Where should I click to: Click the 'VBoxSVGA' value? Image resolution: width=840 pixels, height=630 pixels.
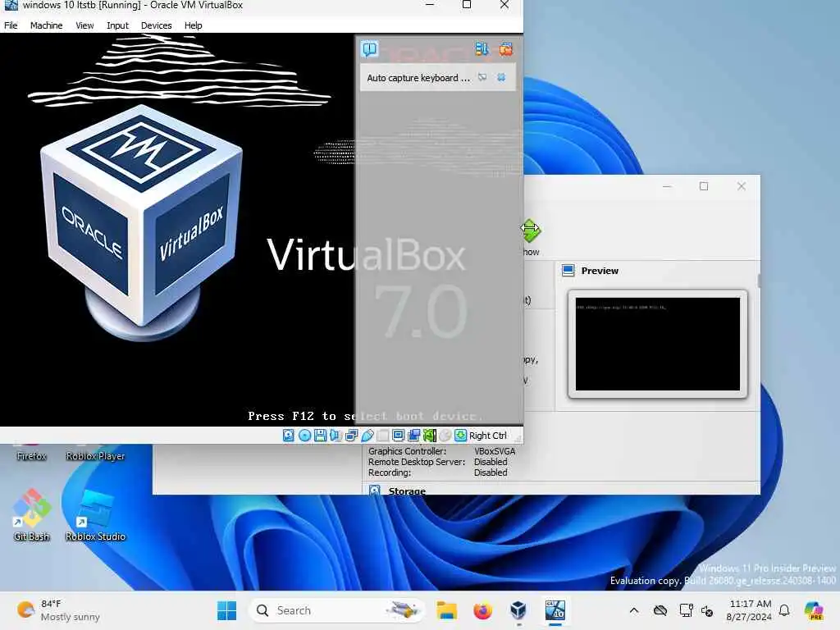pos(495,451)
